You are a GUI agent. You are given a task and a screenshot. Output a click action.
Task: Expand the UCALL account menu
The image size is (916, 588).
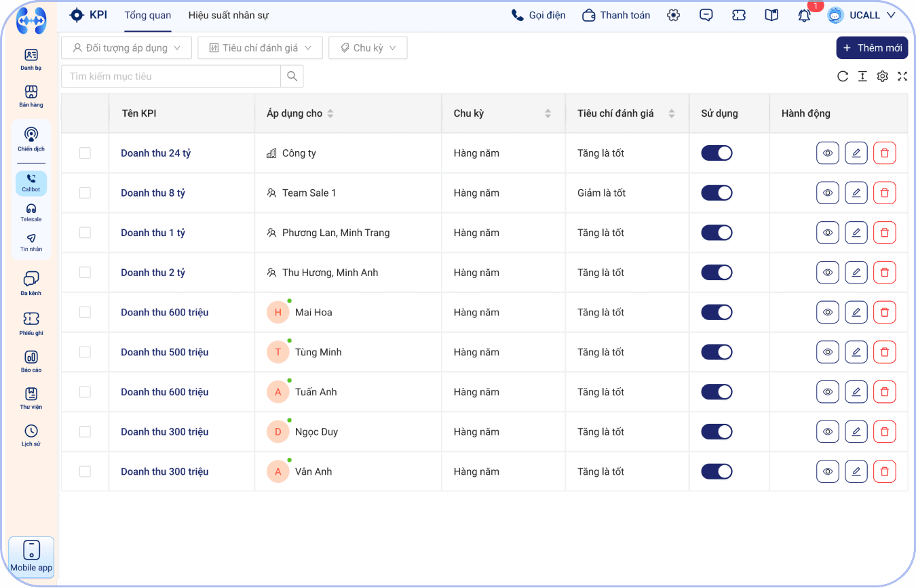pos(862,15)
